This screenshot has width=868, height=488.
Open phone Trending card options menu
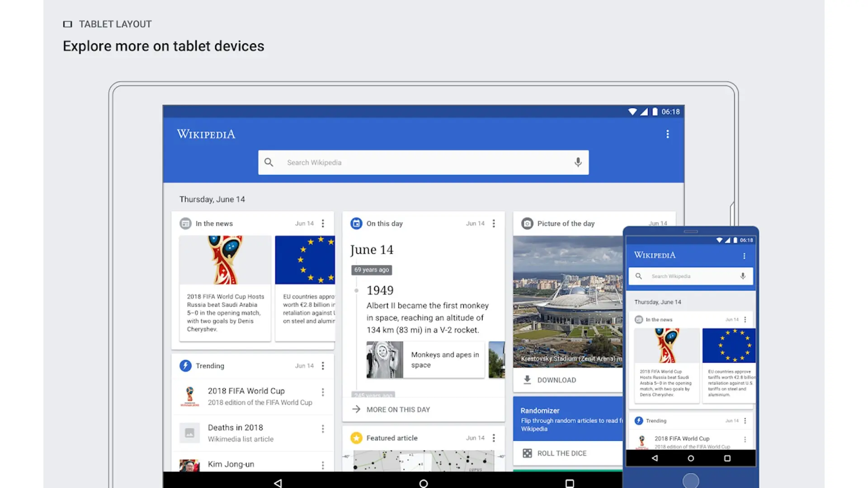pos(745,421)
